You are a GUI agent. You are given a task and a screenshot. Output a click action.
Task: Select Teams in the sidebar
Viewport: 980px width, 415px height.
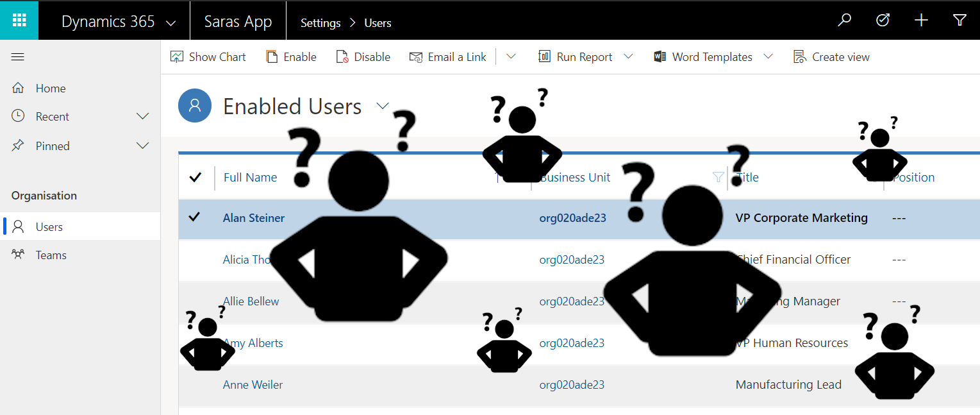[x=51, y=255]
